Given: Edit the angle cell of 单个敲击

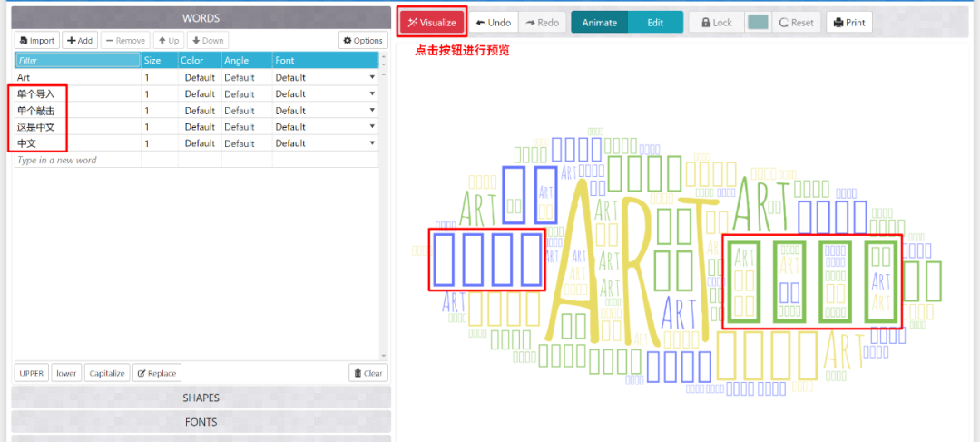Looking at the screenshot, I should click(x=247, y=111).
